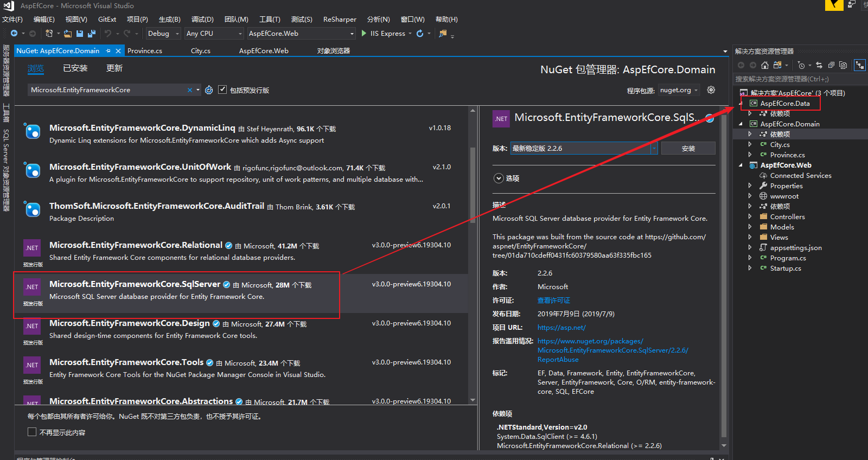Switch to 更新 updates tab
The width and height of the screenshot is (868, 460).
[114, 68]
